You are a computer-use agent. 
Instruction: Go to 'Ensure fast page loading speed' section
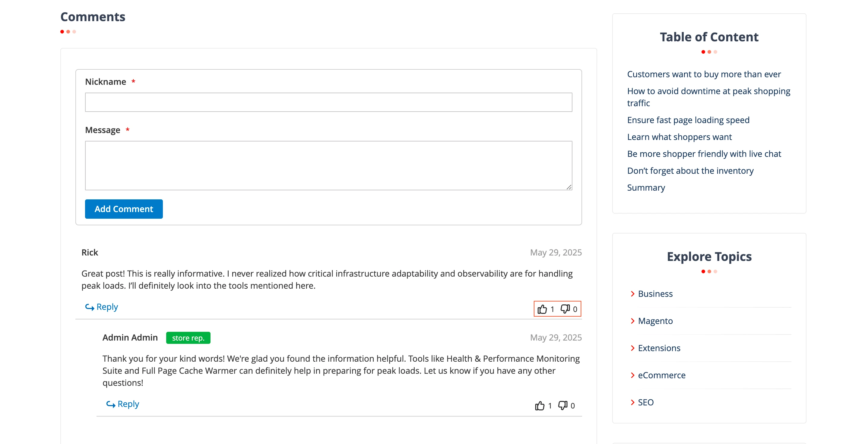point(689,120)
